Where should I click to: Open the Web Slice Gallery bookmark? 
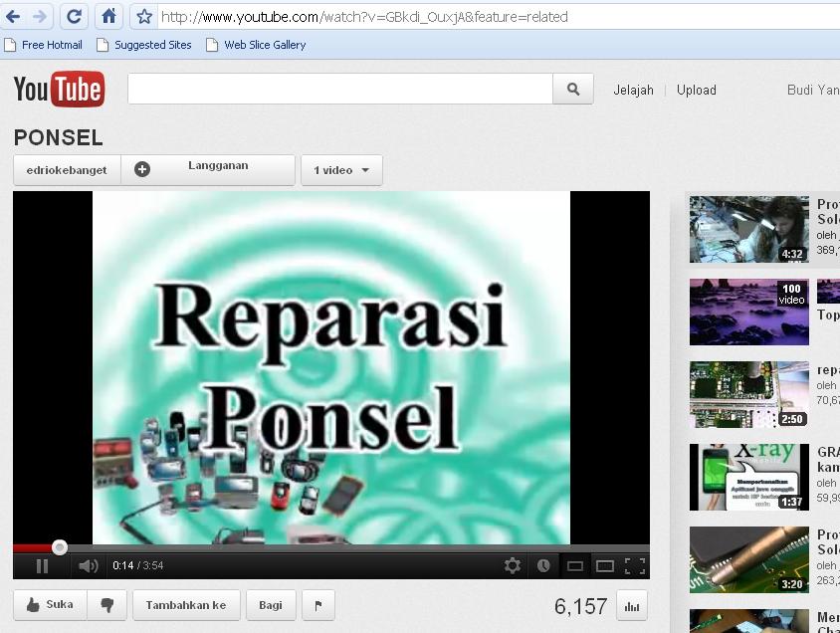pos(256,45)
